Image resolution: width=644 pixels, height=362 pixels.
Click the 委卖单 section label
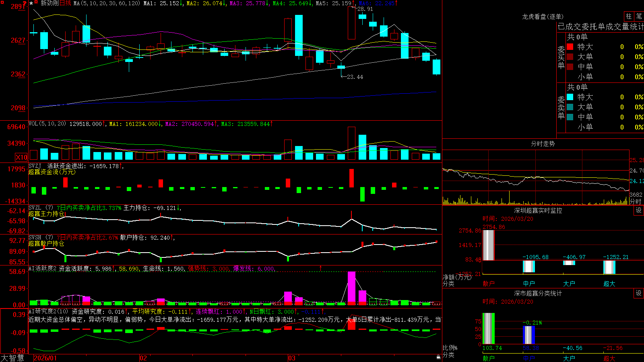(x=561, y=107)
